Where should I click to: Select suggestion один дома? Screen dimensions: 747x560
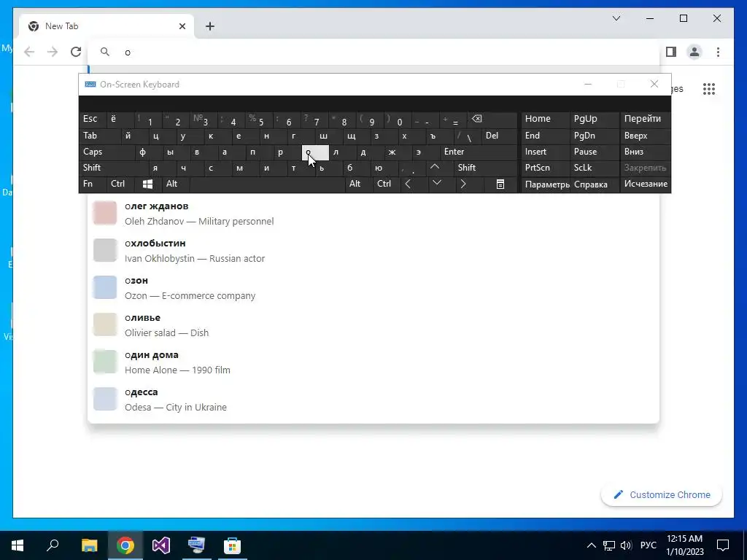point(373,362)
